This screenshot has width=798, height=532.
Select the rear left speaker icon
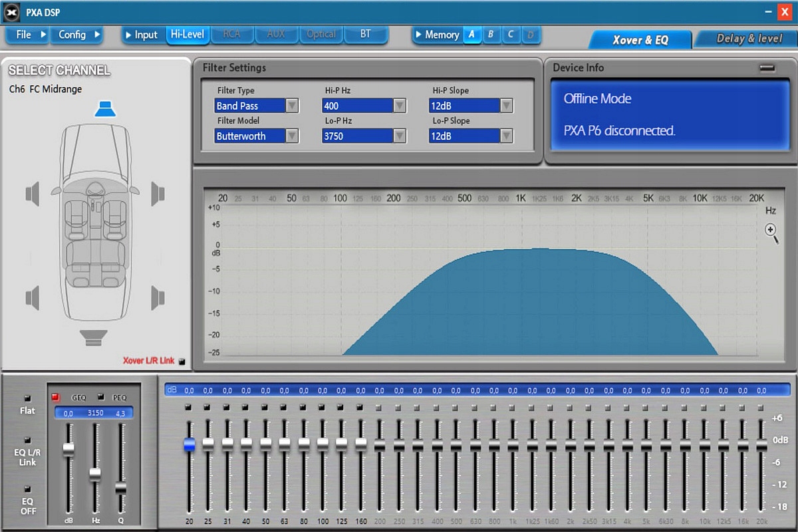[x=33, y=297]
